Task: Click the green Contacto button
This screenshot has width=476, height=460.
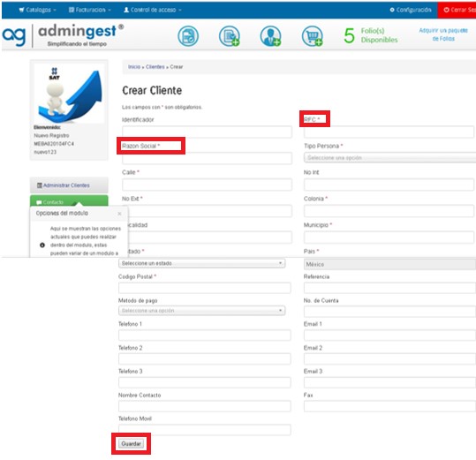Action: pyautogui.click(x=69, y=201)
